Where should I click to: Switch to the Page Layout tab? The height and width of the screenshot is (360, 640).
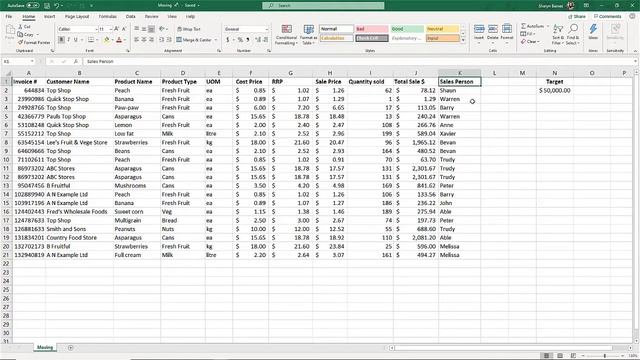pos(77,17)
